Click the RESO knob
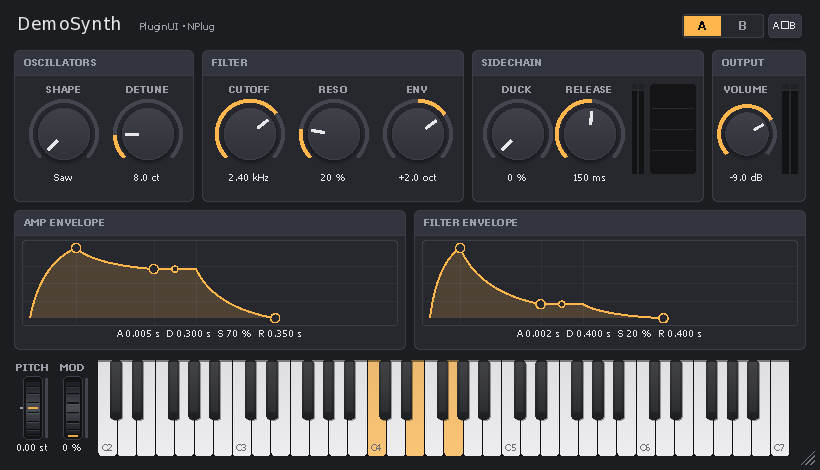The width and height of the screenshot is (820, 470). (334, 133)
